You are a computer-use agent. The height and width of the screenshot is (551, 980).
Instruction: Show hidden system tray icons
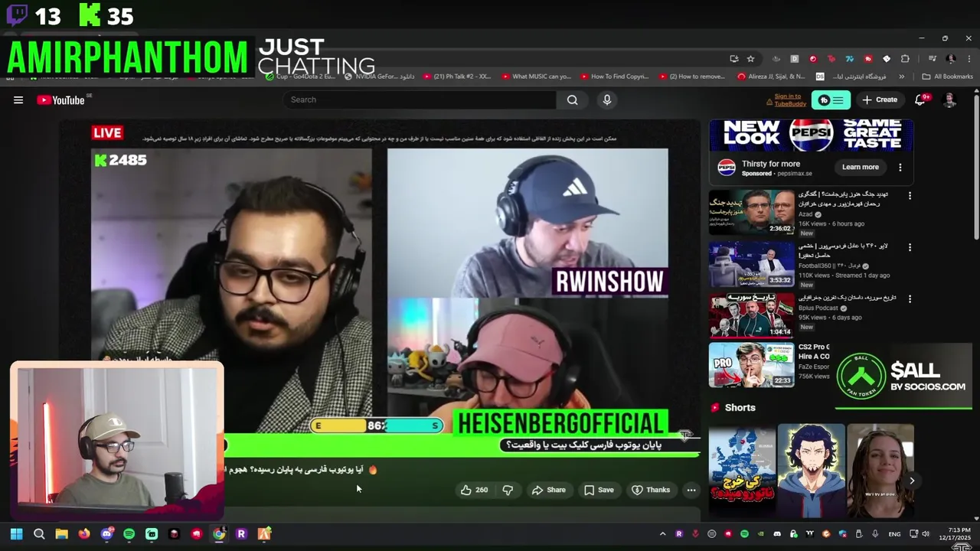[662, 533]
